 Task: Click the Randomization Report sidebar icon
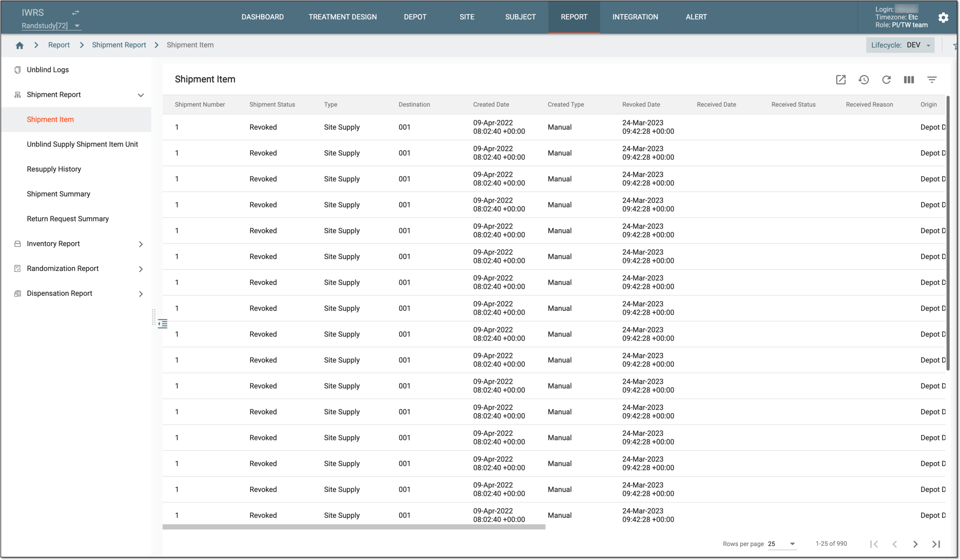coord(18,269)
